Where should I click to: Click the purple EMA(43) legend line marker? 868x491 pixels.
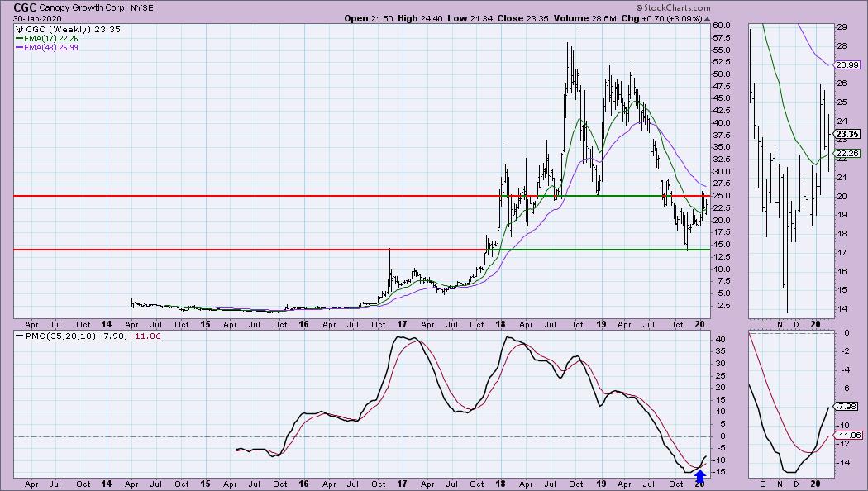[19, 48]
